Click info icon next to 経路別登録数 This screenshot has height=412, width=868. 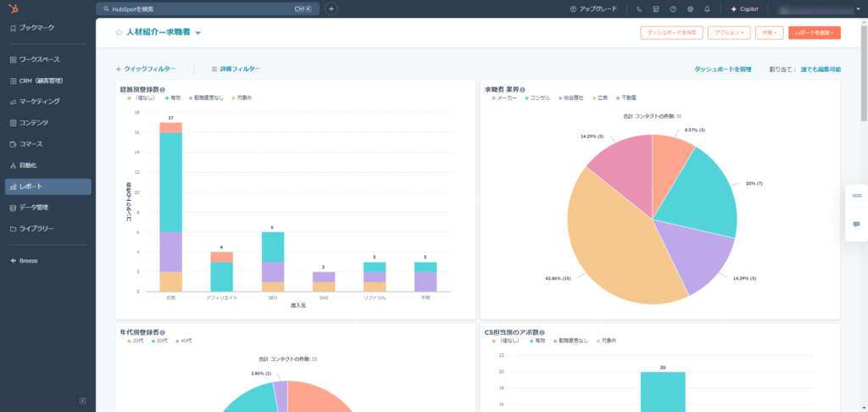tap(162, 89)
